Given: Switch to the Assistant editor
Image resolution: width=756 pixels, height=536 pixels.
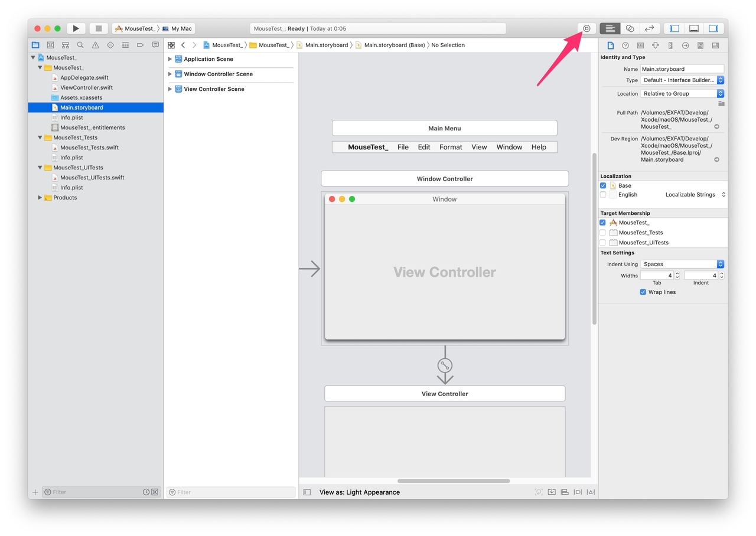Looking at the screenshot, I should click(x=630, y=28).
